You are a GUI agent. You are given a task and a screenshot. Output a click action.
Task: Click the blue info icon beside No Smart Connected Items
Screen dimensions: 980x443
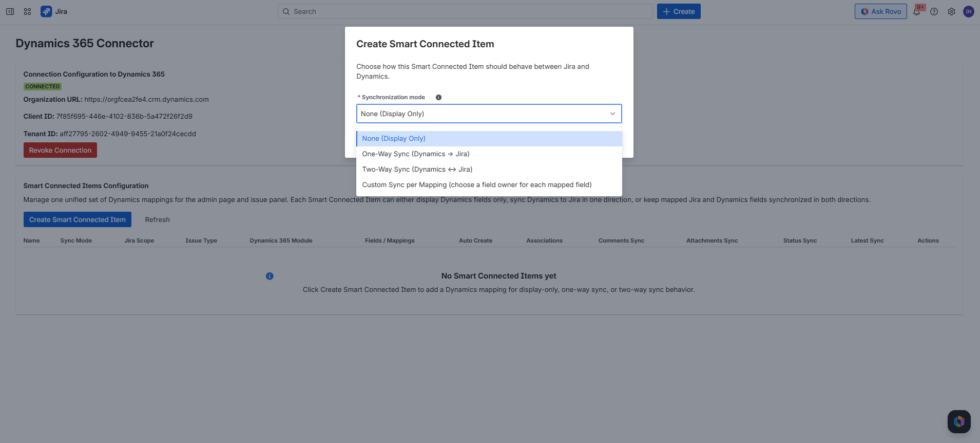coord(270,276)
